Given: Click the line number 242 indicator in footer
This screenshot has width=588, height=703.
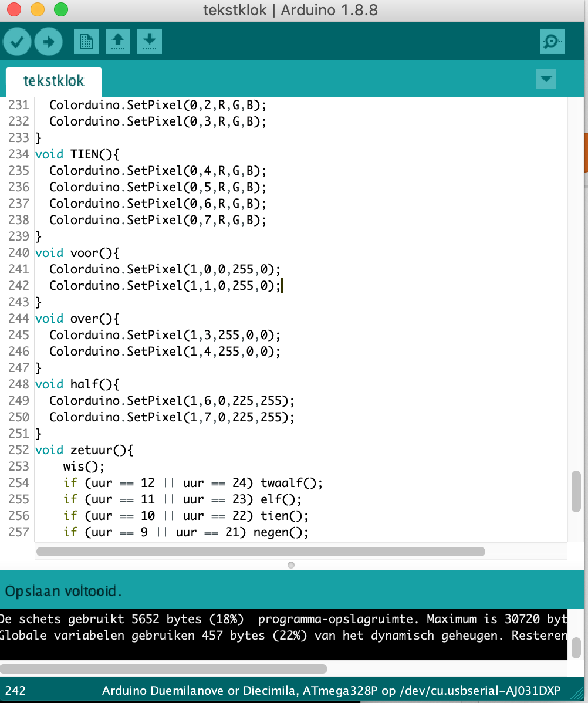Looking at the screenshot, I should 15,691.
